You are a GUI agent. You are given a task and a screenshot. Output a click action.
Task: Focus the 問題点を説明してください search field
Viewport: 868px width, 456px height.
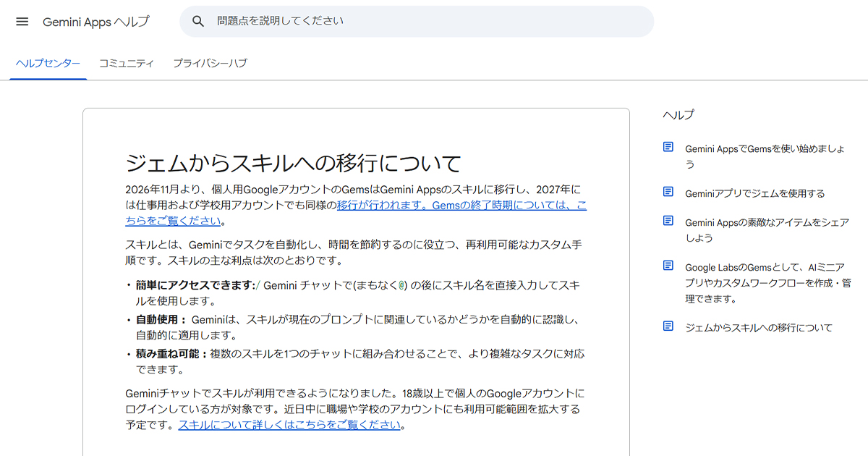417,22
